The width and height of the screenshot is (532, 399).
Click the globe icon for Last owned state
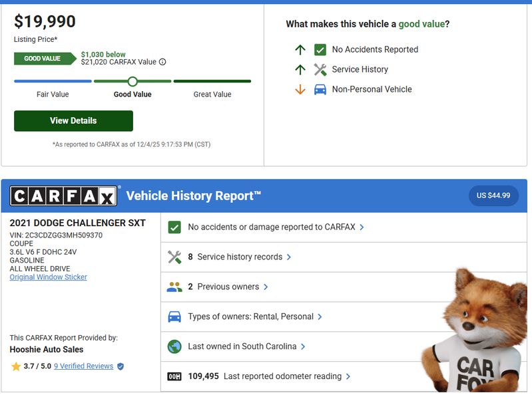[x=174, y=346]
